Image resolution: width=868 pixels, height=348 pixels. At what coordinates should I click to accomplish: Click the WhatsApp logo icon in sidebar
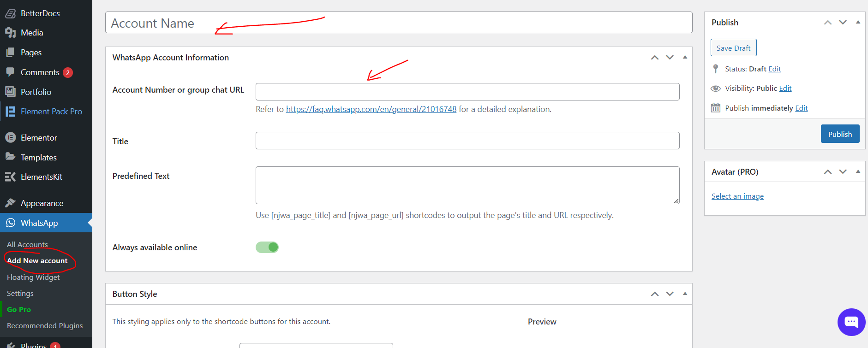tap(10, 223)
